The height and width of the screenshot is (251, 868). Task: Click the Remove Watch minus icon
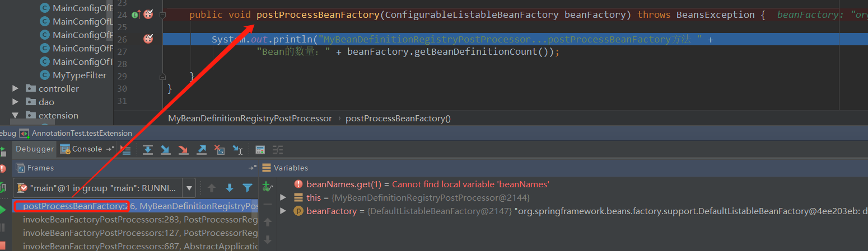point(267,205)
